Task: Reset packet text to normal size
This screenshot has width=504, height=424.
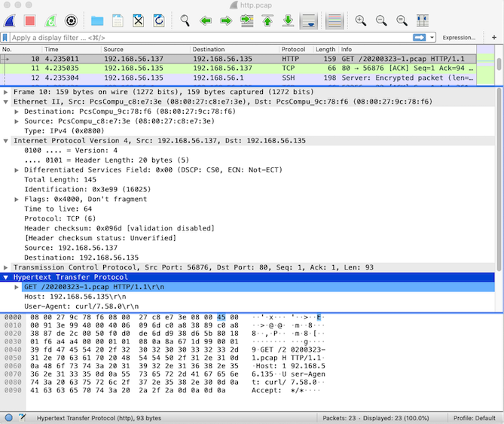Action: point(402,21)
